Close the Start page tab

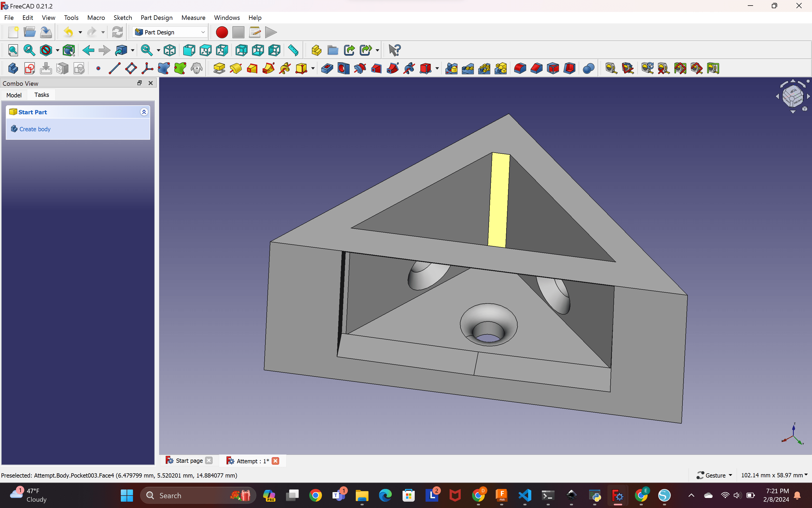click(209, 460)
